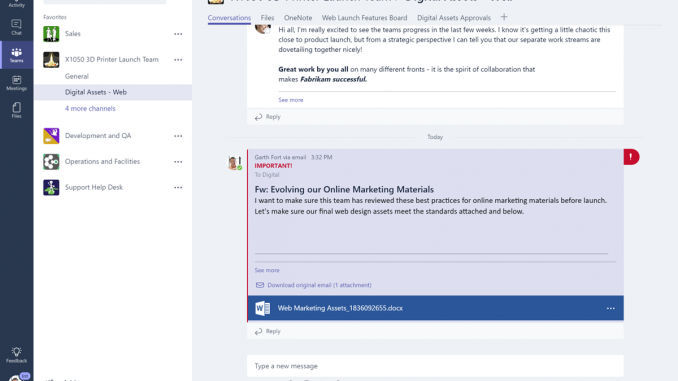
Task: Switch to the Files tab
Action: pos(267,18)
